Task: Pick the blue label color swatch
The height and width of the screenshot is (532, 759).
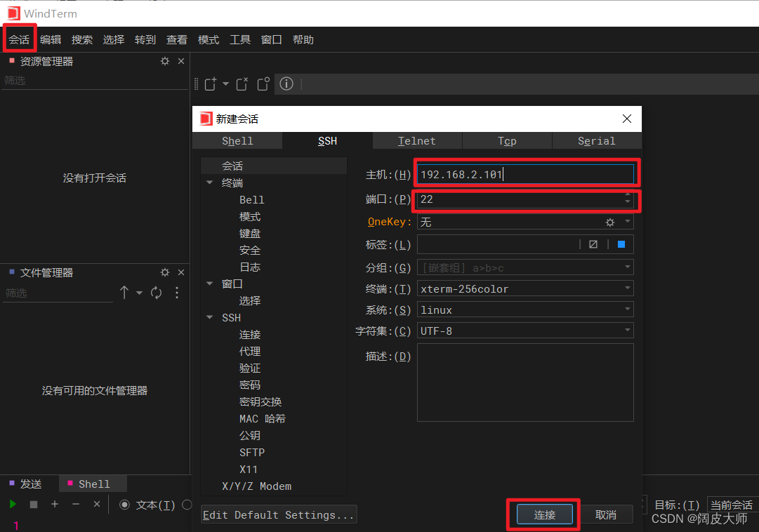Action: pyautogui.click(x=621, y=244)
